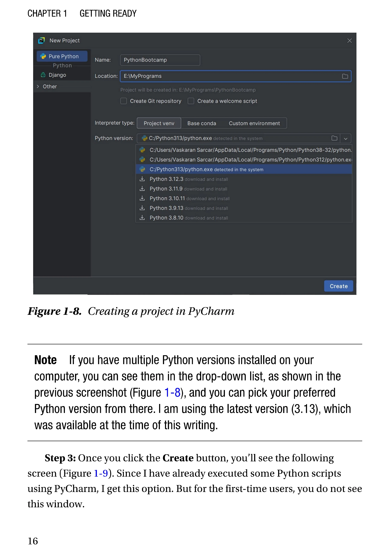This screenshot has height=554, width=392.
Task: Click the project Name input field
Action: (x=160, y=60)
